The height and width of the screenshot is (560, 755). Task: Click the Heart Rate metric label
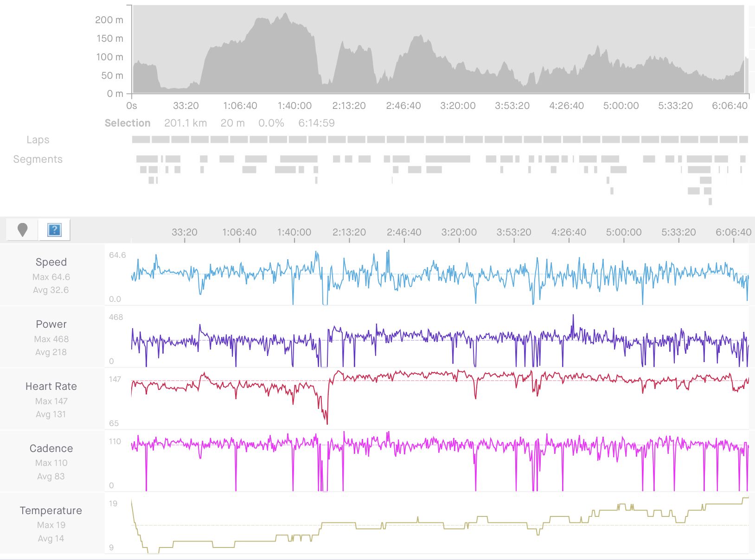(51, 386)
